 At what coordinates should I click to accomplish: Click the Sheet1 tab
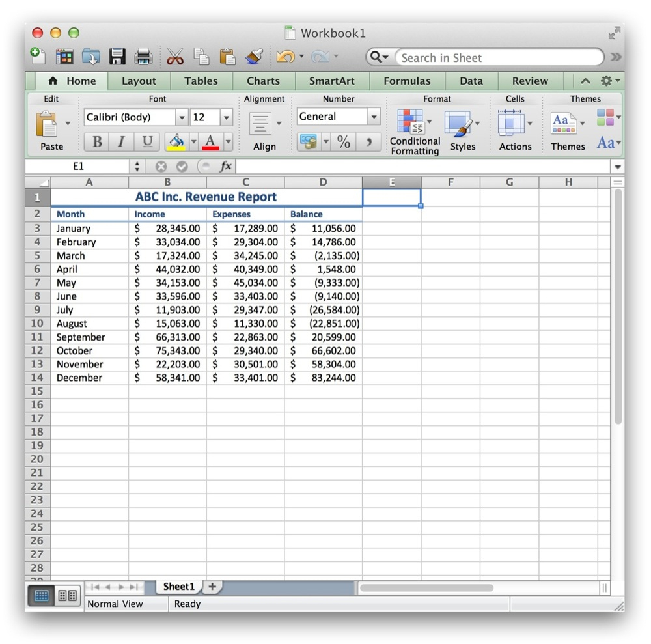click(x=178, y=587)
